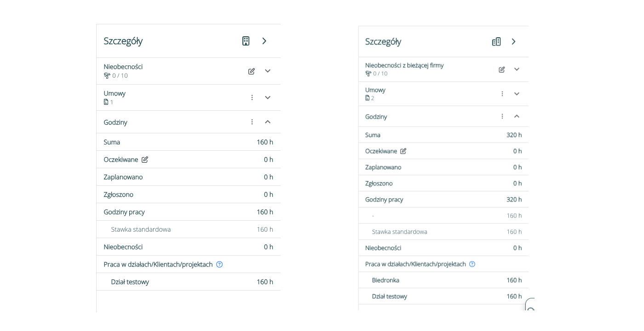Viewport: 644px width, 331px height.
Task: Click the edit icon for Nieobecności in the left panel
Action: coord(251,71)
